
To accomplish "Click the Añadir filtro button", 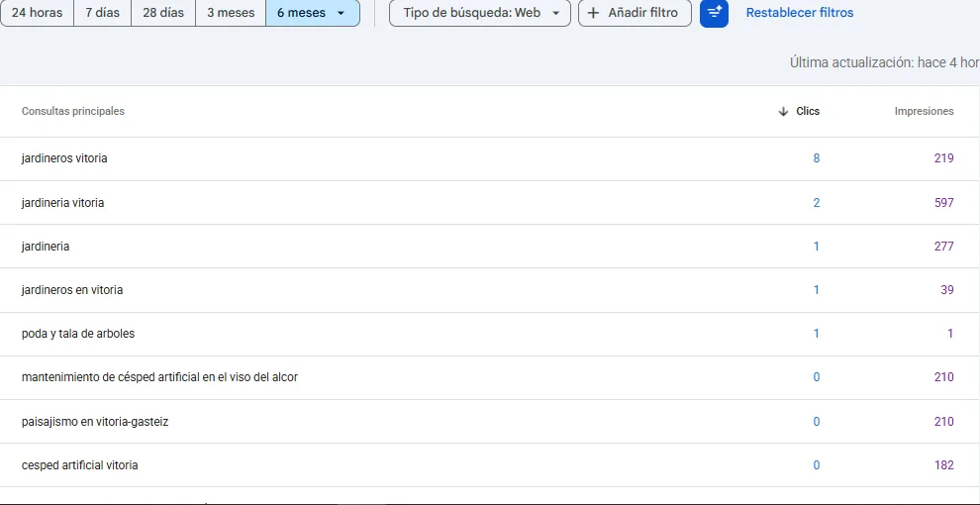I will point(635,13).
